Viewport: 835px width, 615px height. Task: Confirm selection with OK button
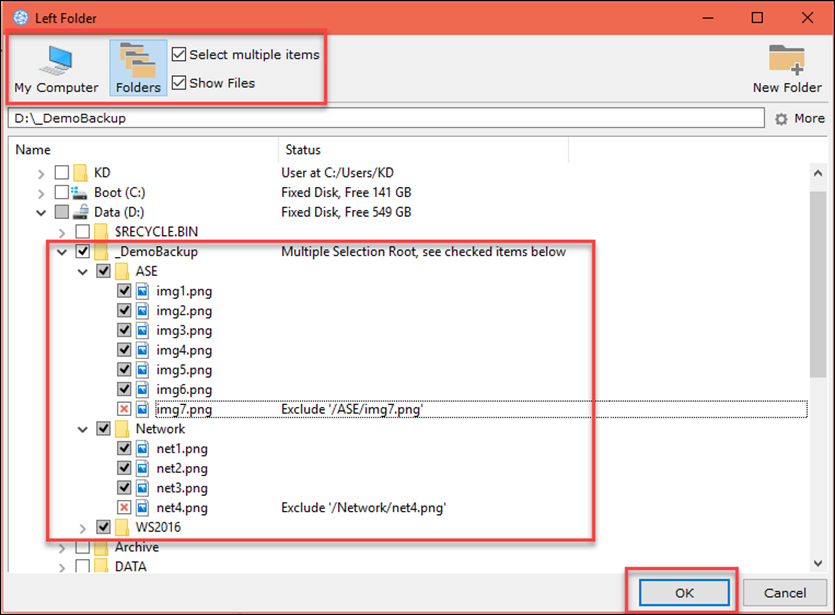pos(684,593)
